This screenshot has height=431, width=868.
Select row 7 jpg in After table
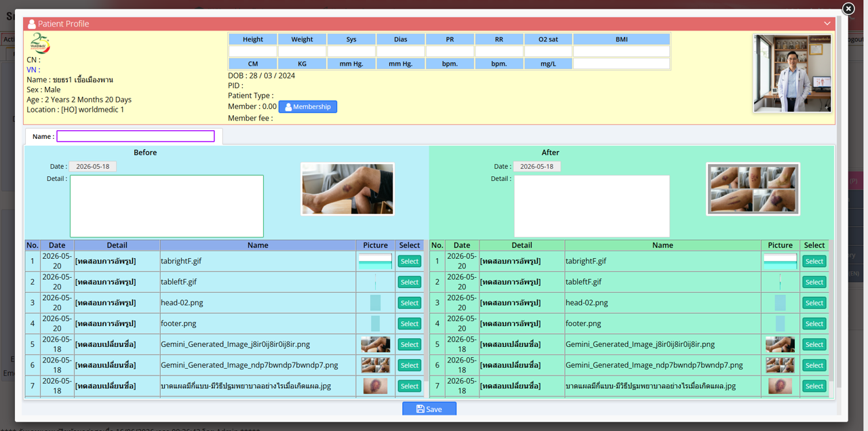pyautogui.click(x=814, y=386)
